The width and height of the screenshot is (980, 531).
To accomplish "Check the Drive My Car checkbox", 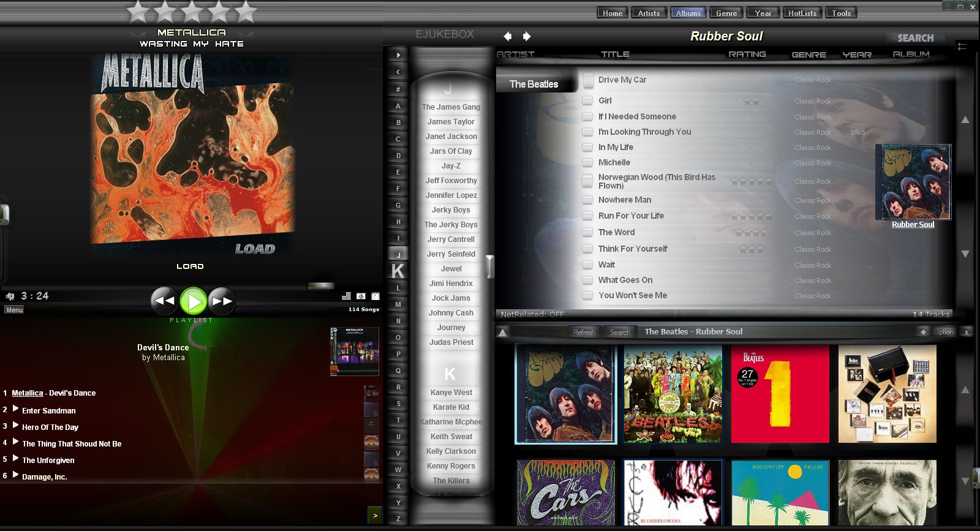I will (x=589, y=80).
